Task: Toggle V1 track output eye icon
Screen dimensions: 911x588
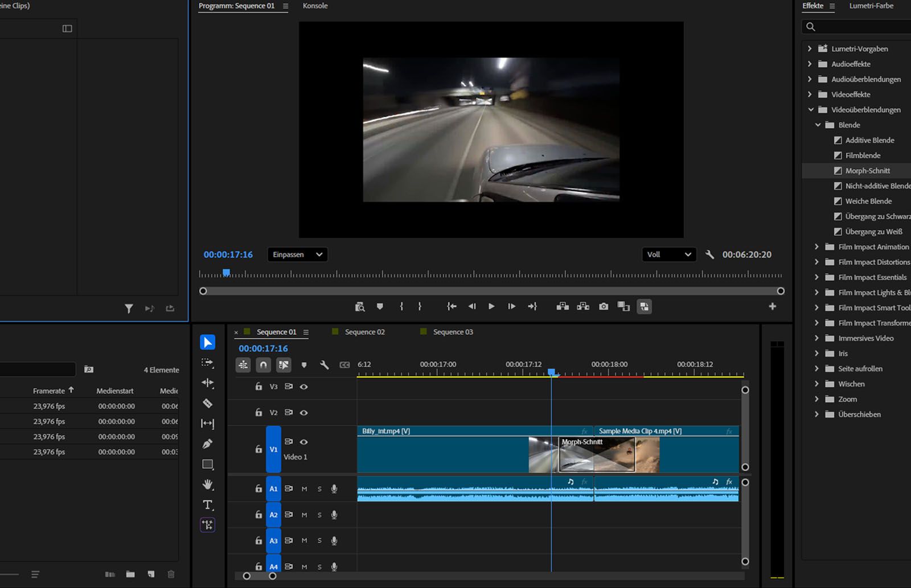Action: pos(304,442)
